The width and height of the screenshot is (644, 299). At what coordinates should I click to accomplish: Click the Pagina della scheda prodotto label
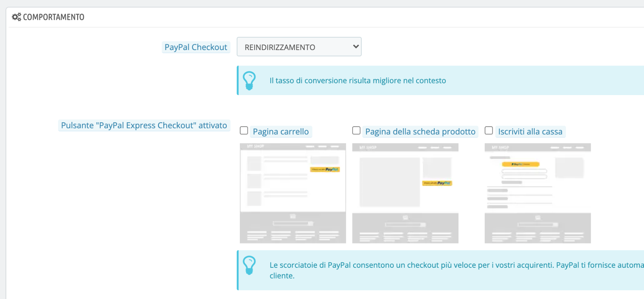tap(420, 132)
